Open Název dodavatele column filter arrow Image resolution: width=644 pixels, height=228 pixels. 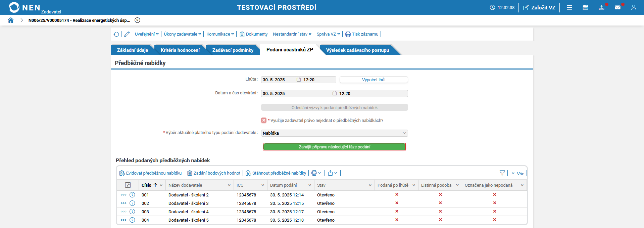[x=229, y=185]
